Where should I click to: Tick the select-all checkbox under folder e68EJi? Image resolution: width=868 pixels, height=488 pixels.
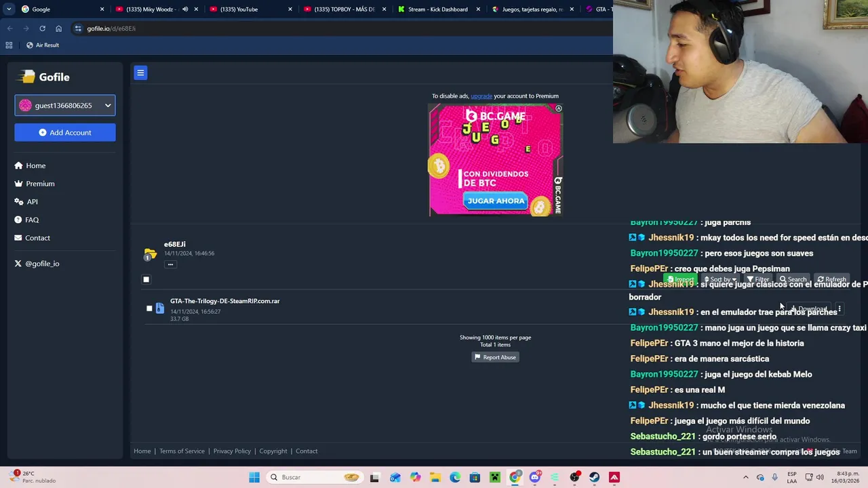[146, 279]
